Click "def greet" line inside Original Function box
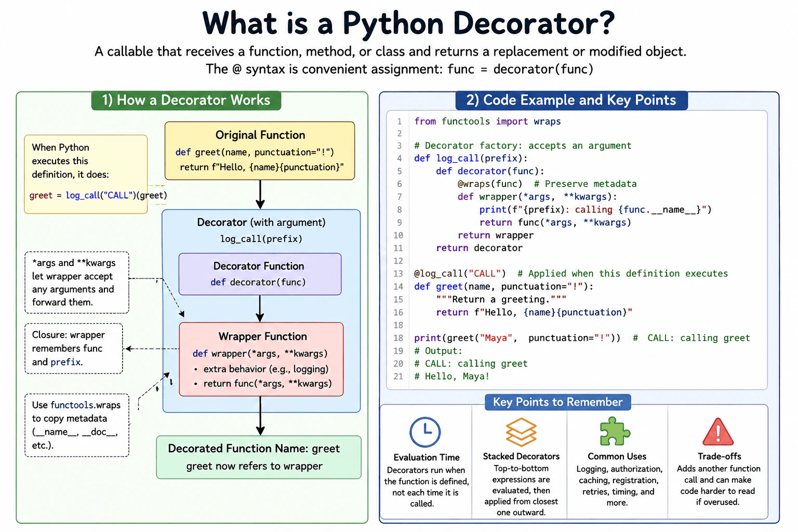 point(255,152)
